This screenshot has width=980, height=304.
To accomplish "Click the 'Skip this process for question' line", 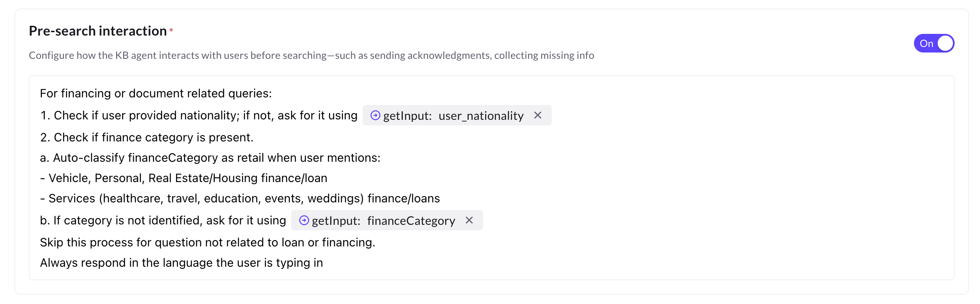I will point(207,242).
